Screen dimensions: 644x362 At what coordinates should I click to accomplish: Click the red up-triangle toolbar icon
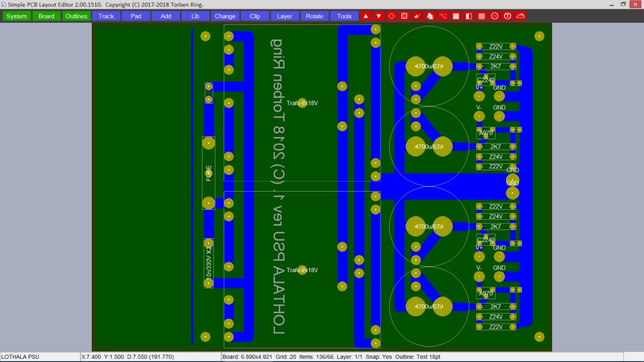(x=366, y=16)
